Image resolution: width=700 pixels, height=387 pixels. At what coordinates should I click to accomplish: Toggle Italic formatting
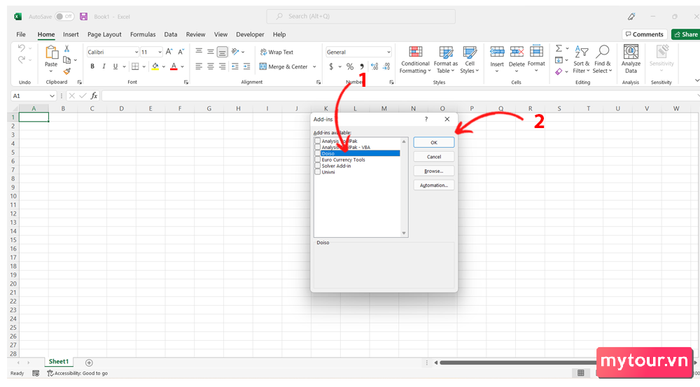[104, 67]
